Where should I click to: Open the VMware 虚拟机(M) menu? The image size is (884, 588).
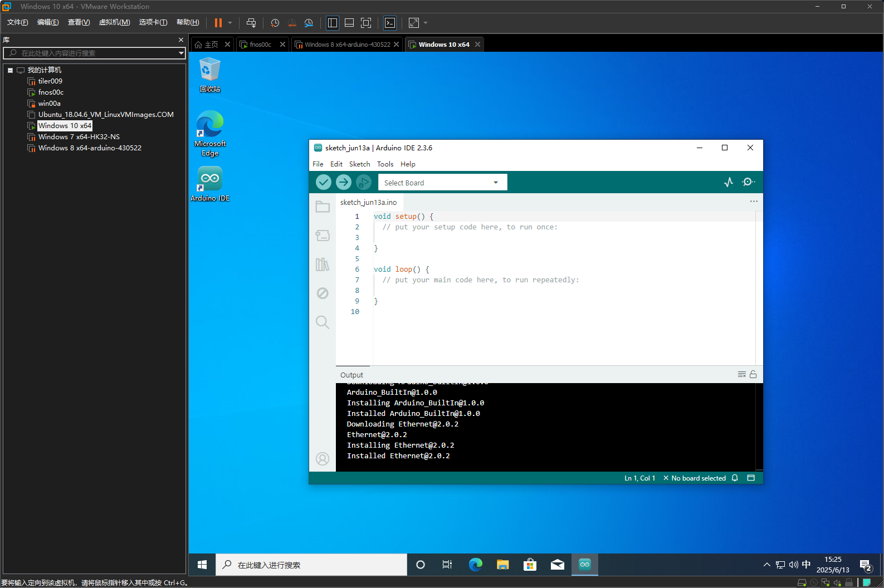[114, 22]
